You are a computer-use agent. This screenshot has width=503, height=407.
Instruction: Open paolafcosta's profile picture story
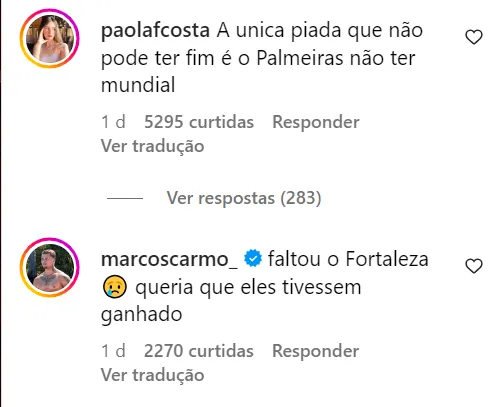pos(50,39)
